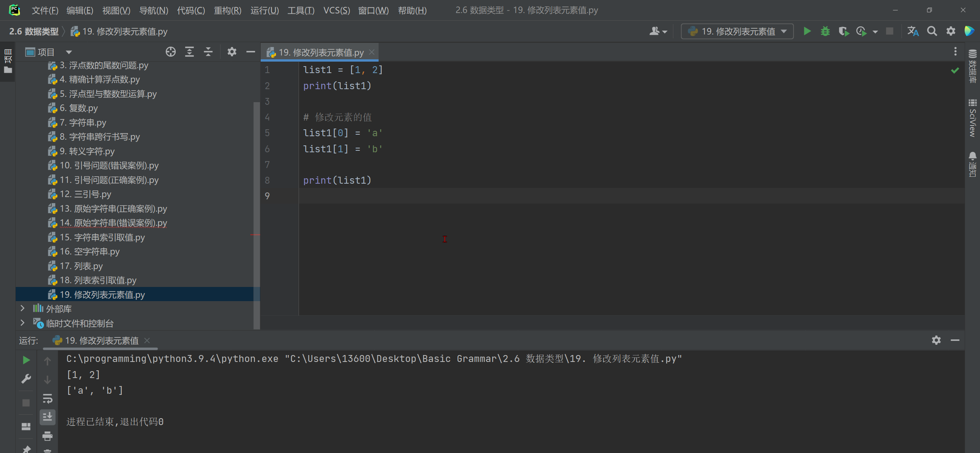Viewport: 980px width, 453px height.
Task: Open the 编辑(E) menu
Action: (80, 10)
